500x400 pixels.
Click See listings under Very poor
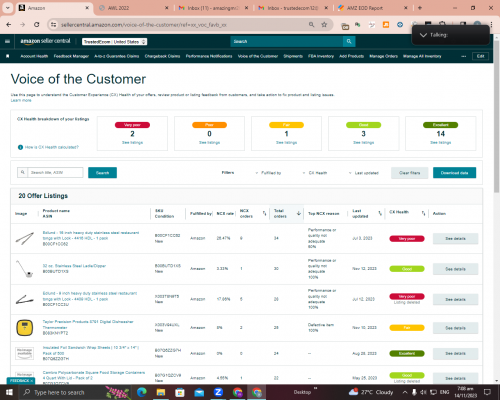(x=132, y=142)
